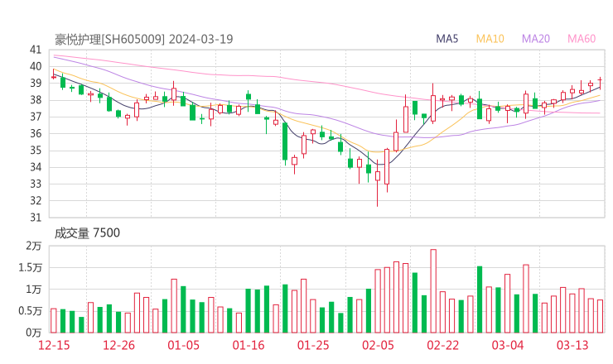Click the price axis label 31

click(x=36, y=218)
